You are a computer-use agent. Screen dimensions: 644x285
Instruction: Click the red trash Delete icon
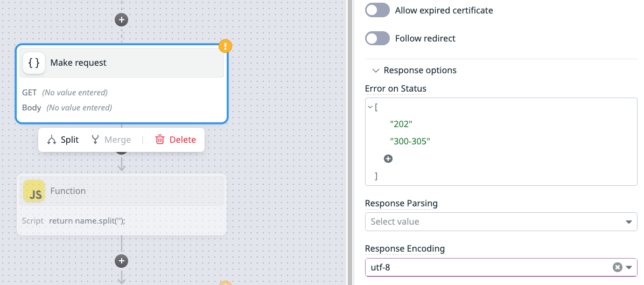(x=160, y=140)
